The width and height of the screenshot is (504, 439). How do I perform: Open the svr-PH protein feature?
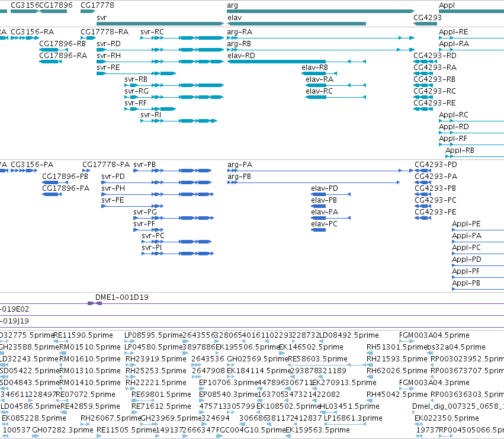158,194
